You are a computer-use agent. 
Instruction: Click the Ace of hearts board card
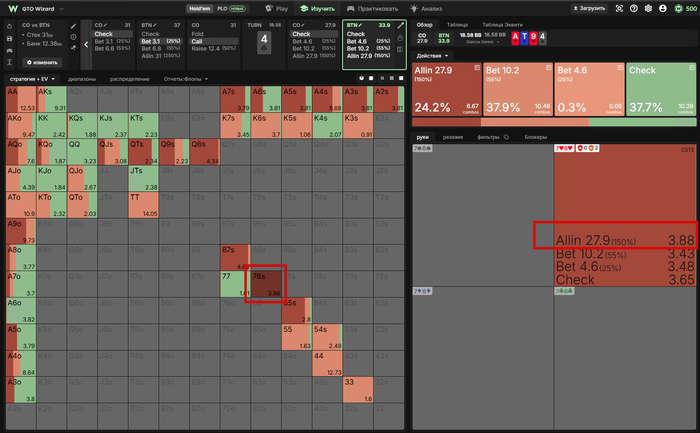click(516, 38)
